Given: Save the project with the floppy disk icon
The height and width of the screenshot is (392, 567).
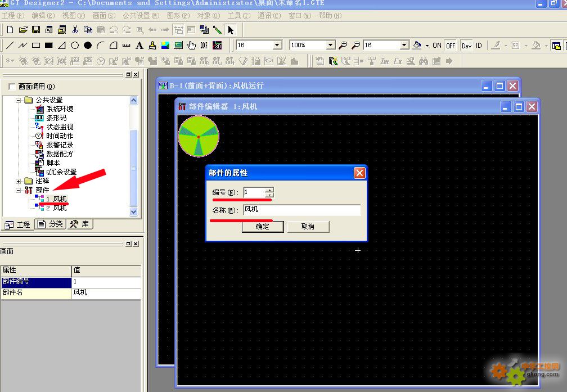Looking at the screenshot, I should 36,30.
